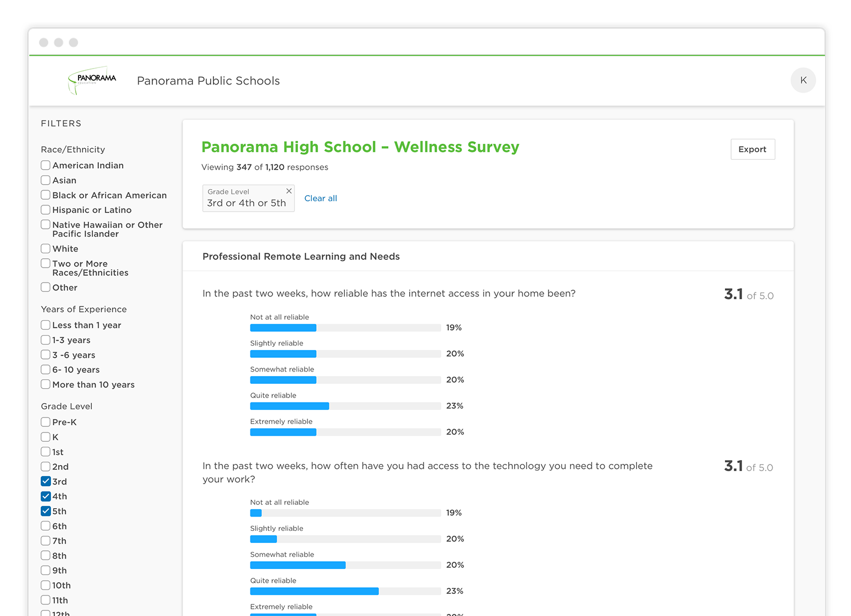Check the Pre-K grade filter
Image resolution: width=851 pixels, height=616 pixels.
[46, 422]
